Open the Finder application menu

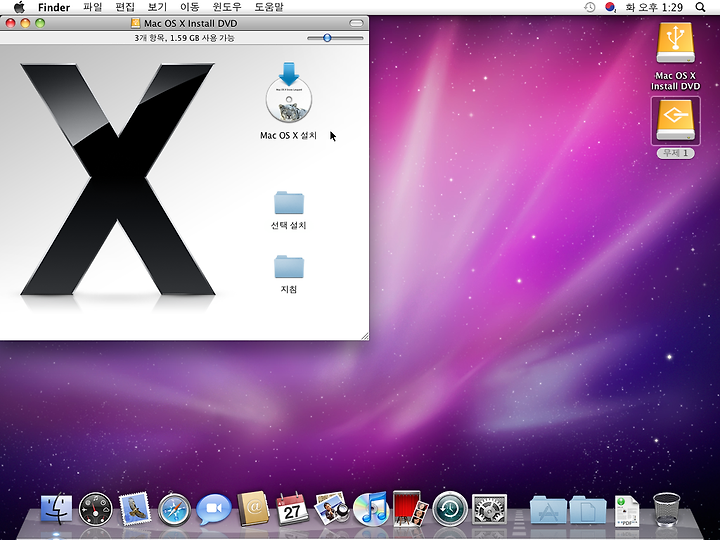pos(54,7)
